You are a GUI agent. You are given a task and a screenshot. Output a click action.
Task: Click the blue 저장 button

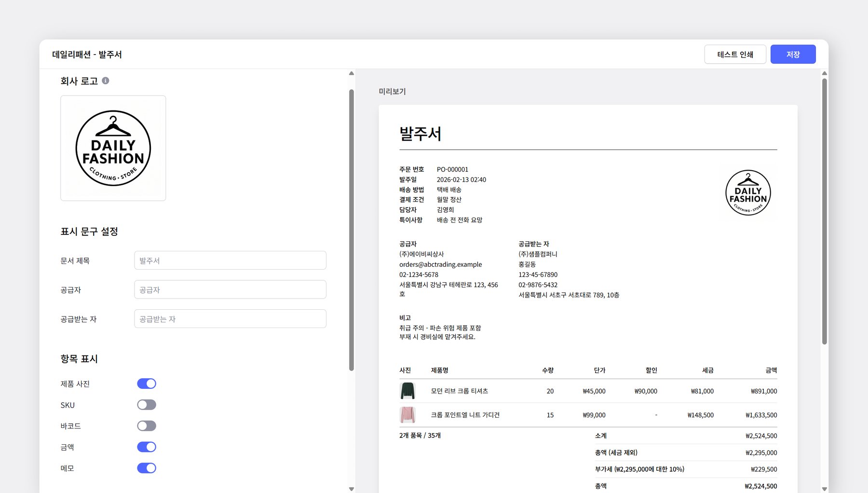point(793,54)
